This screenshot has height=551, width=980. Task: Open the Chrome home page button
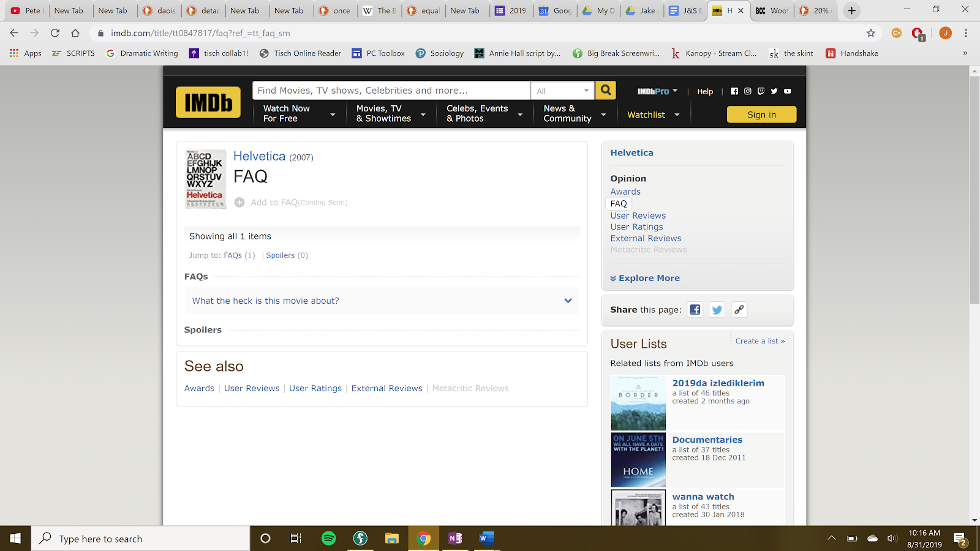tap(75, 33)
